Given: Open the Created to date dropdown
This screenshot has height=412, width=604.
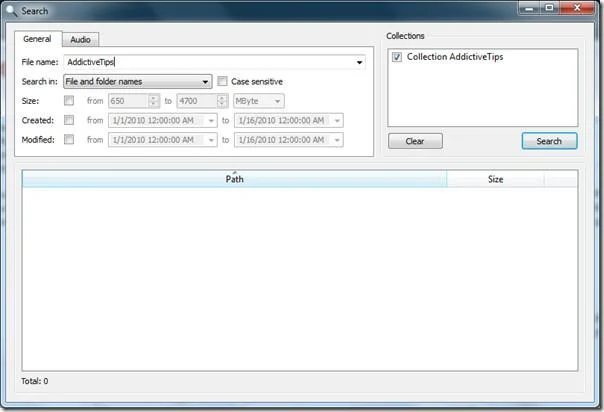Looking at the screenshot, I should (x=337, y=121).
